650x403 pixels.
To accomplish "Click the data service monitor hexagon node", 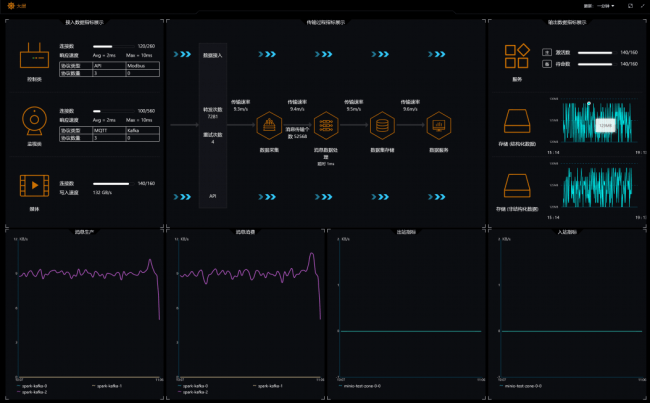I will tap(439, 125).
